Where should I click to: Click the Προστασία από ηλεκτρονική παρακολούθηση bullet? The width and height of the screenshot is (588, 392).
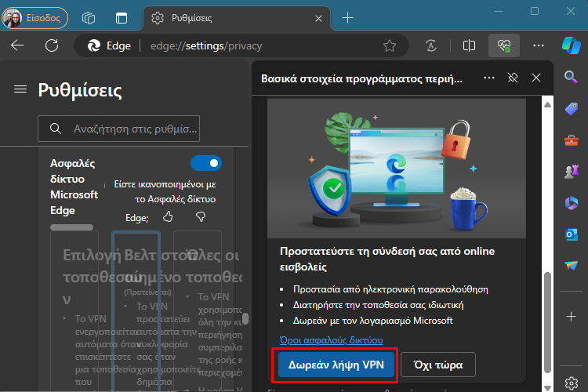(390, 289)
